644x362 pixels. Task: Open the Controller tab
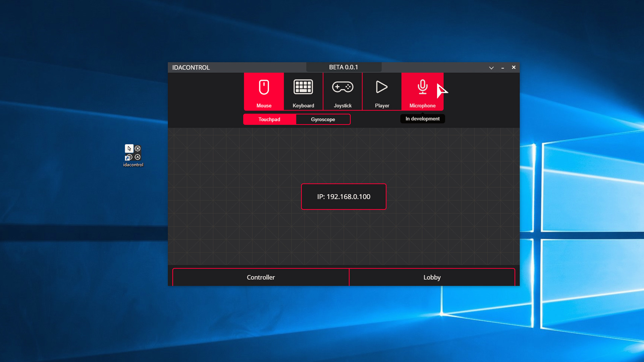tap(261, 277)
